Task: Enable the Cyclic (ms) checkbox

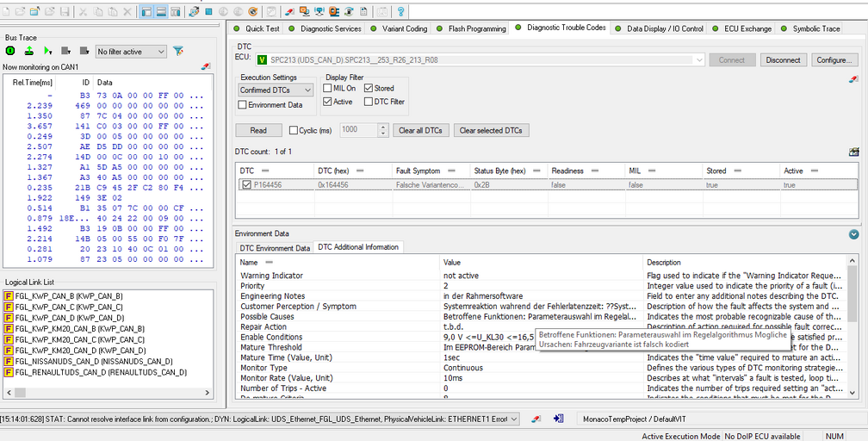Action: pyautogui.click(x=294, y=131)
